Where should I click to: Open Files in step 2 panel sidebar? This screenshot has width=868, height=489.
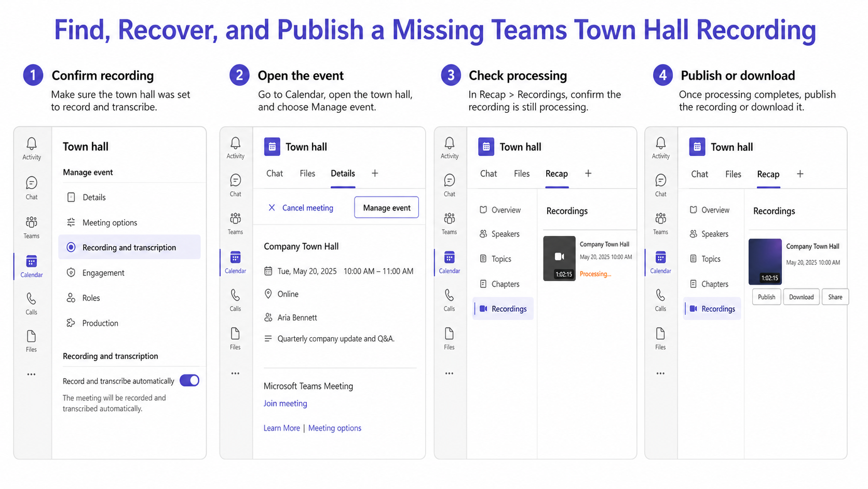tap(235, 339)
